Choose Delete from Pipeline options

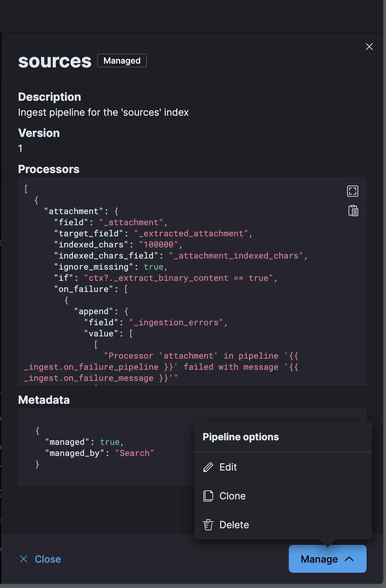click(x=234, y=525)
